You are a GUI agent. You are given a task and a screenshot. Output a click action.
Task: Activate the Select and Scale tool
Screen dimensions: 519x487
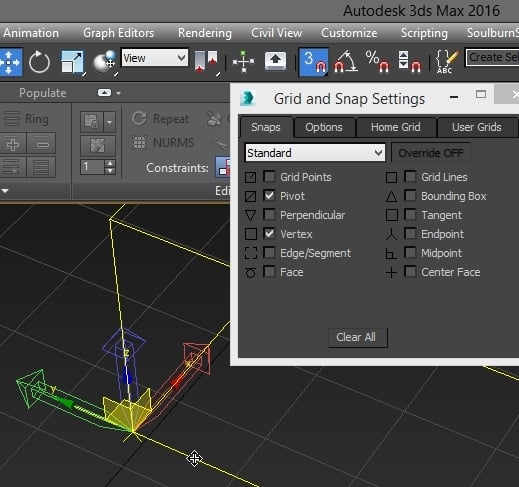[73, 62]
